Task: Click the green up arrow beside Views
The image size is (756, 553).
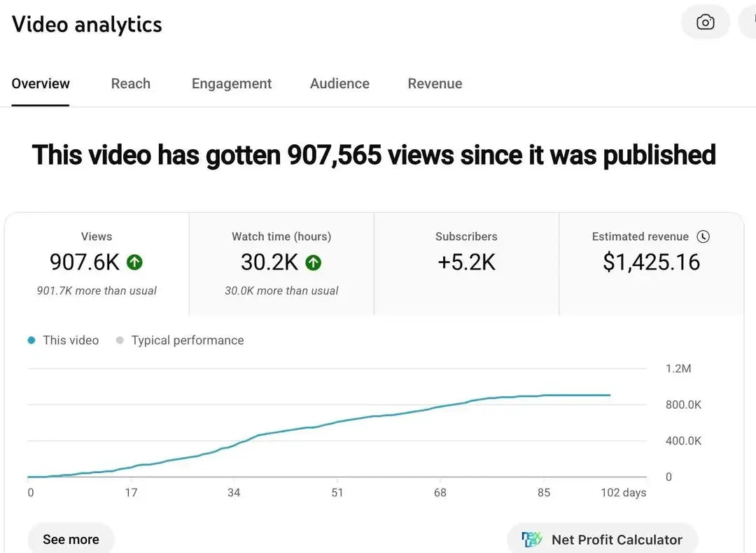Action: pos(134,262)
